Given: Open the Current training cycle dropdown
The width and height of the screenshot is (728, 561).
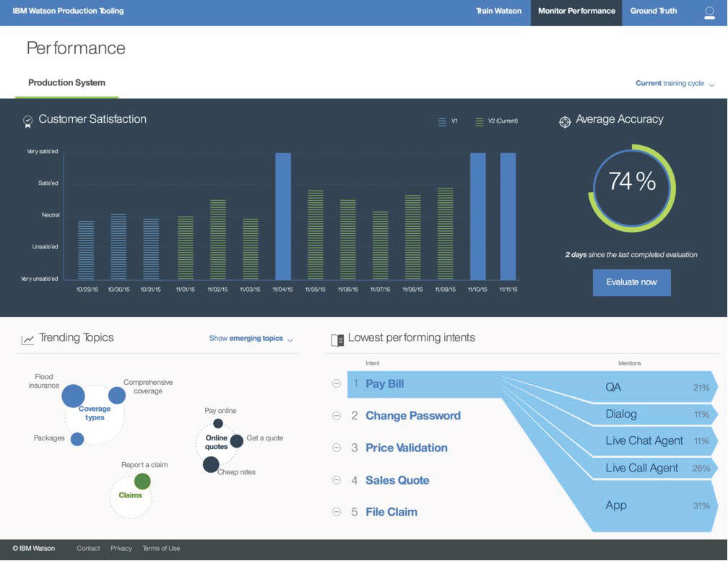Looking at the screenshot, I should click(675, 84).
